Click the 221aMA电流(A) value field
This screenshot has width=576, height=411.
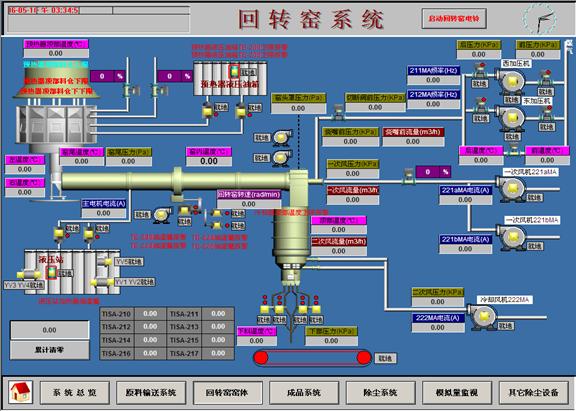465,200
